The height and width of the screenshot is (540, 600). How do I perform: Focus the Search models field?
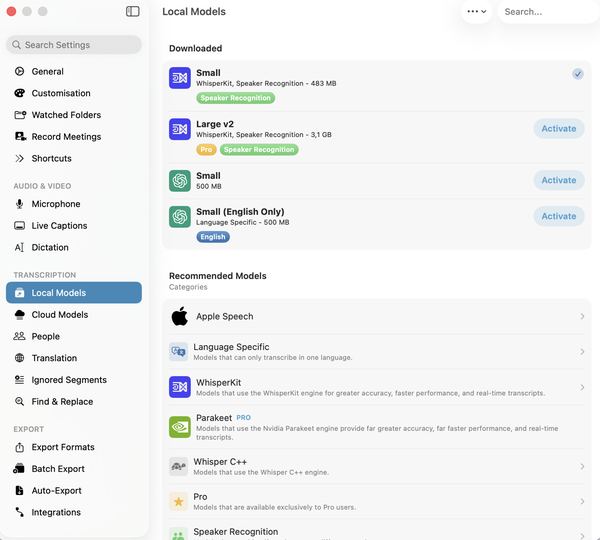pyautogui.click(x=549, y=12)
